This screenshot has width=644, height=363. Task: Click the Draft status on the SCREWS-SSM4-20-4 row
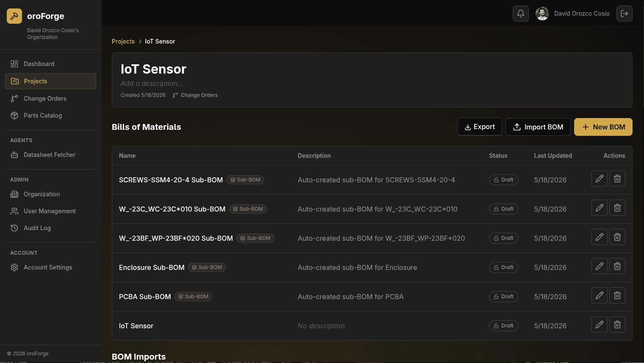point(503,180)
